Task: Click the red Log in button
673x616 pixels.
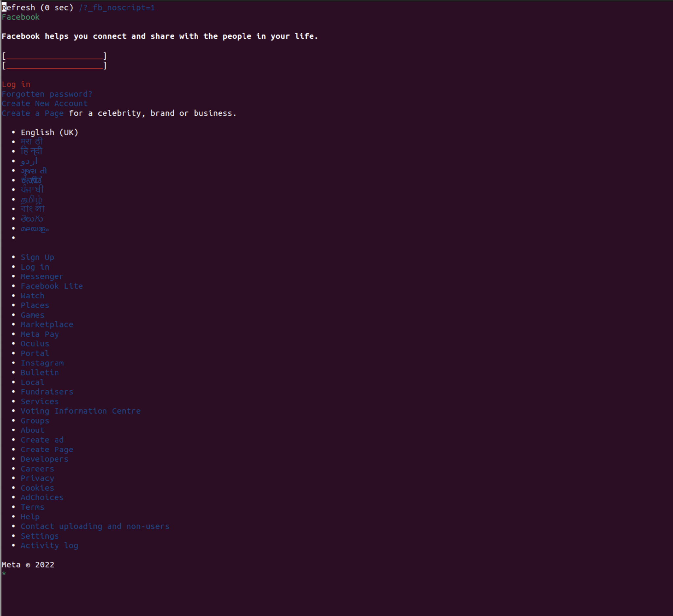Action: pos(16,84)
